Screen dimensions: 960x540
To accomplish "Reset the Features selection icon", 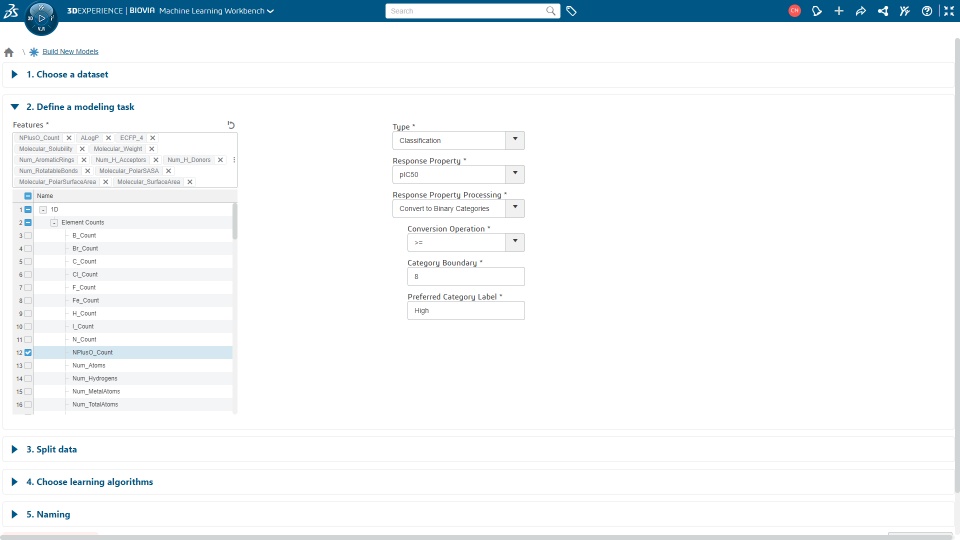I will (231, 125).
